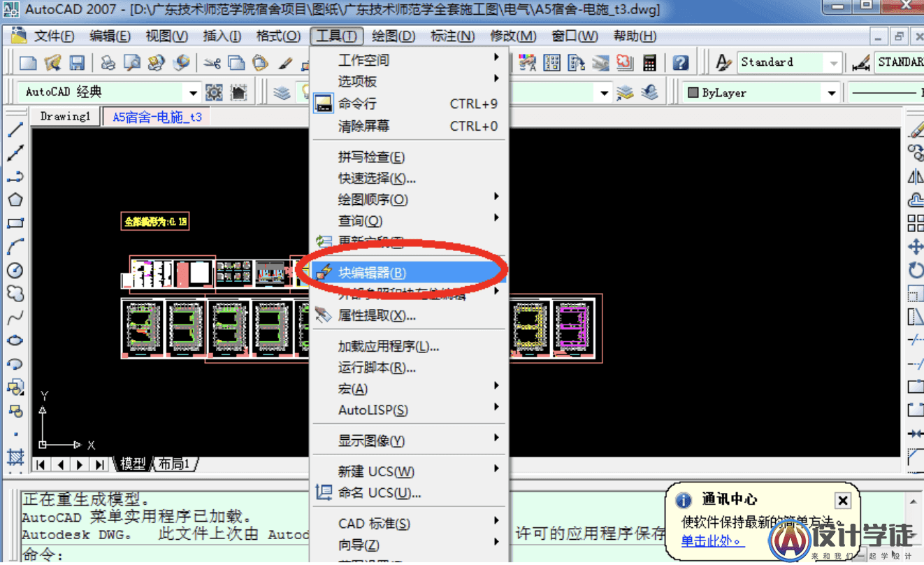
Task: Select the Hatch tool in draw toolbar
Action: pyautogui.click(x=15, y=457)
